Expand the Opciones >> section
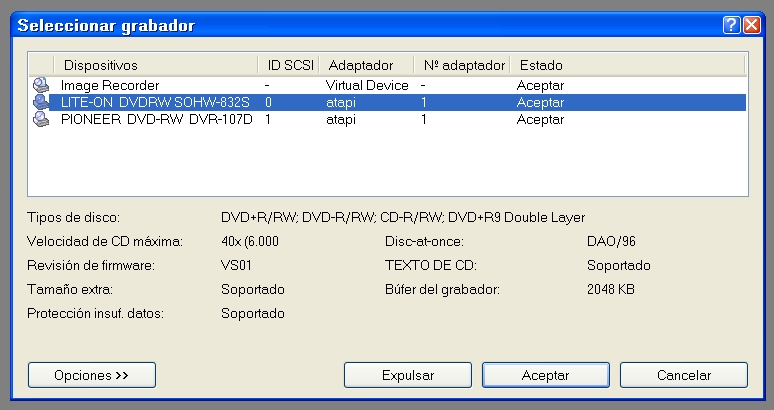 [92, 375]
